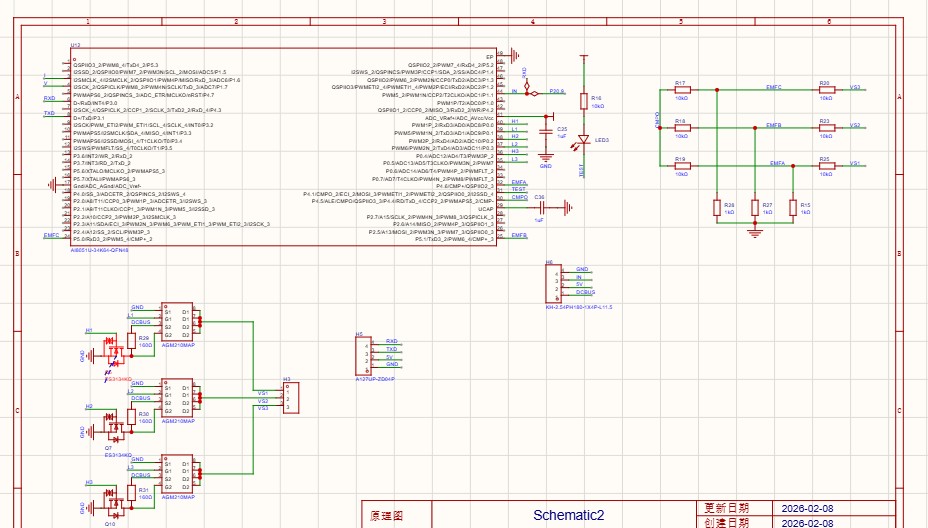Click resistor R25 on the VS1 line

coord(825,165)
